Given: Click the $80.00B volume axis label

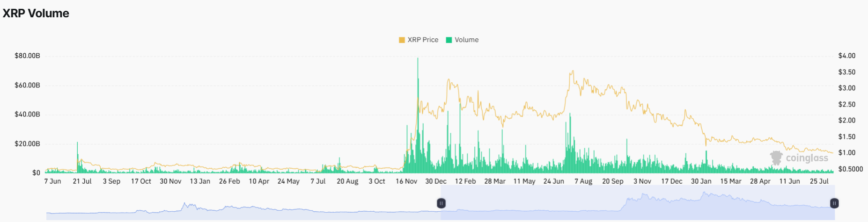Looking at the screenshot, I should (27, 56).
